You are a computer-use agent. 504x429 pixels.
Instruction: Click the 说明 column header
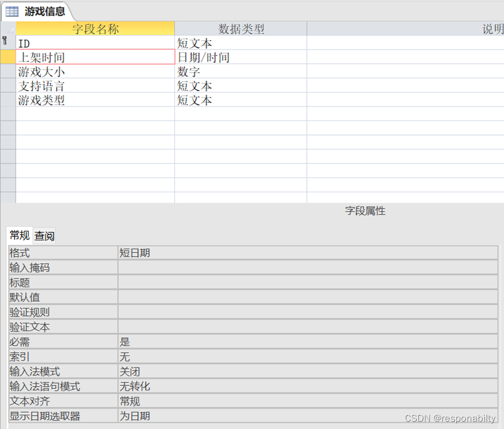[405, 29]
